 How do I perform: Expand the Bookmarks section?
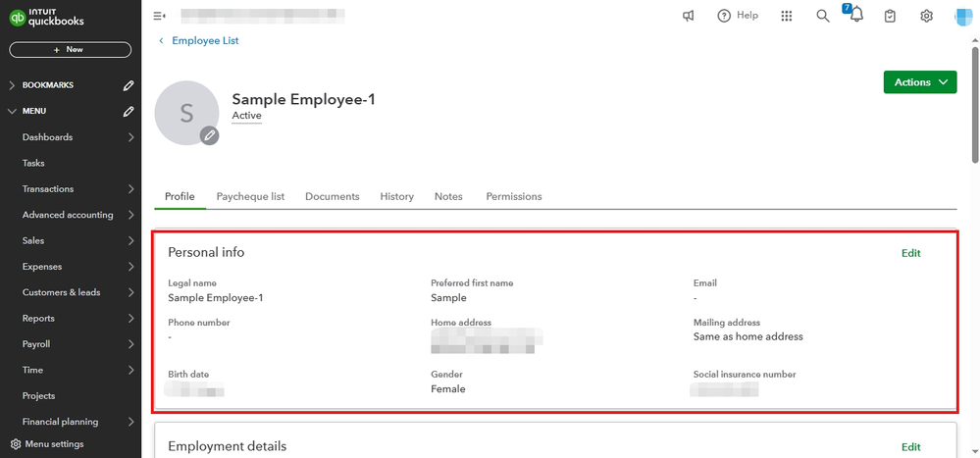(12, 85)
